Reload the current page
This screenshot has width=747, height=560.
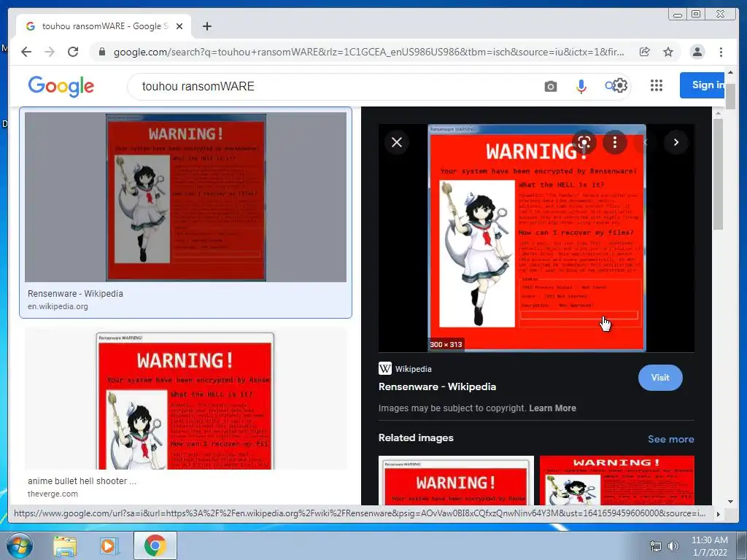coord(73,52)
